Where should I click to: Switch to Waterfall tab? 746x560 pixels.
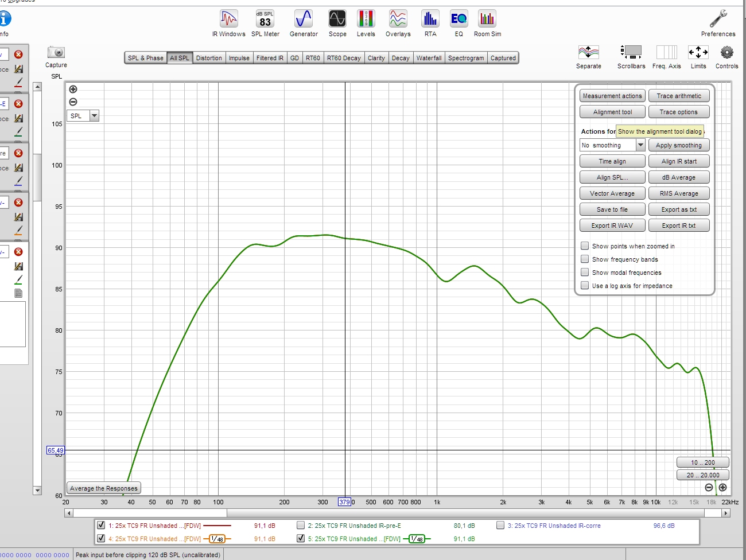(429, 58)
